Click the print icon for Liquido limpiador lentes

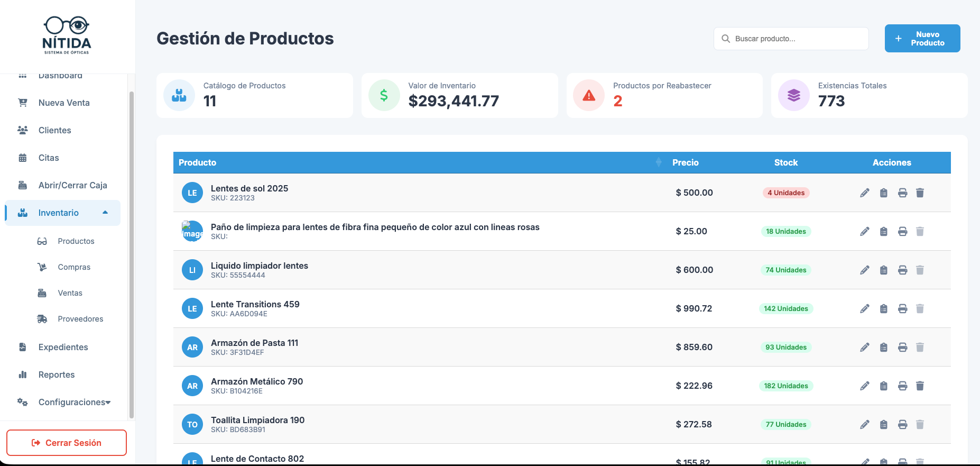click(x=902, y=270)
